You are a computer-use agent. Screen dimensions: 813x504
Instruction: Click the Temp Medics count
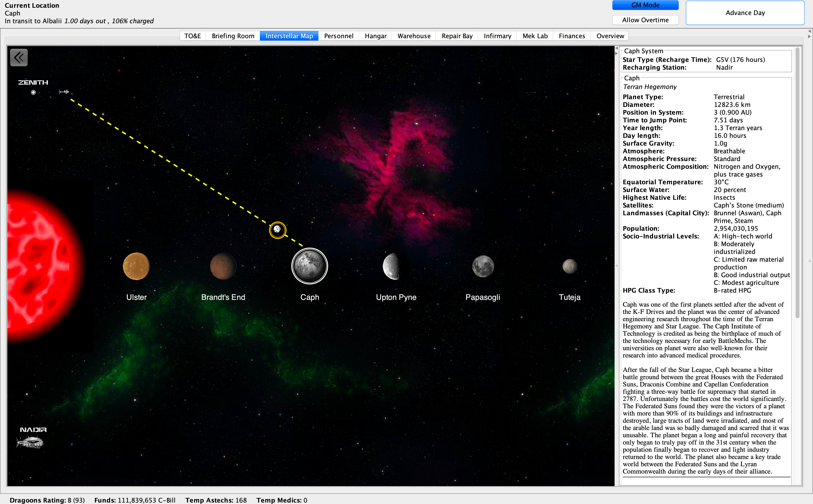[x=305, y=500]
